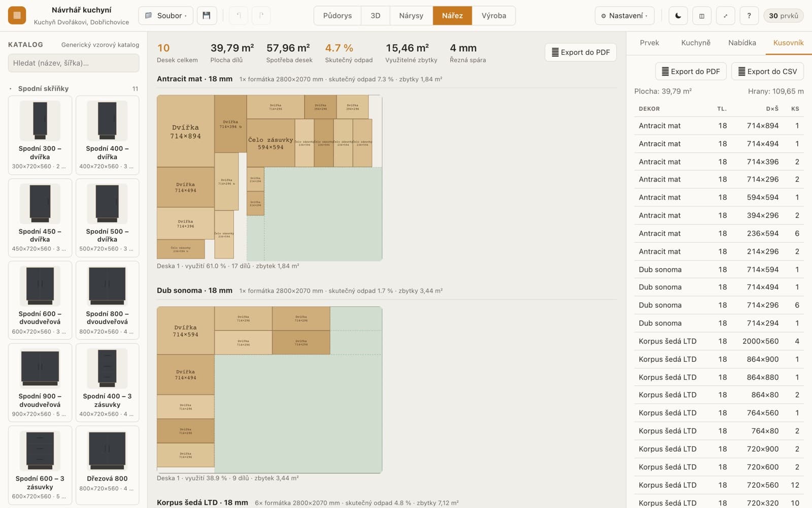Click Export do PDF above cutting plan

(x=581, y=52)
